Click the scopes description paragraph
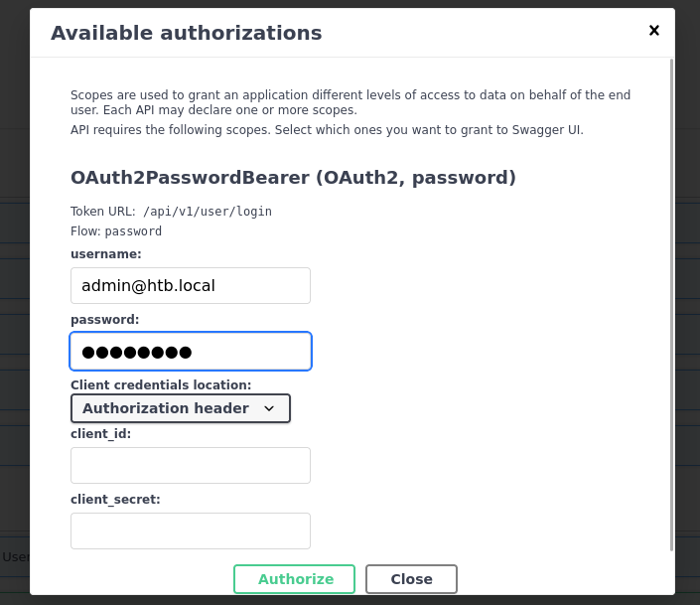700x605 pixels. tap(350, 102)
